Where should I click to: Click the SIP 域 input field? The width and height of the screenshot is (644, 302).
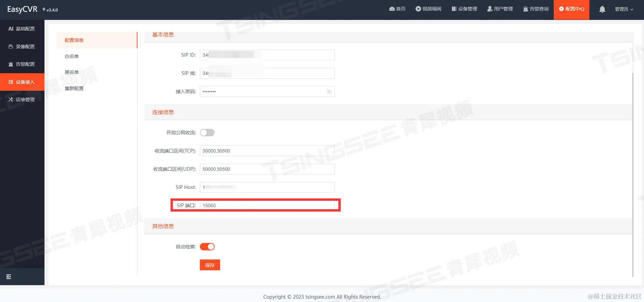tap(267, 73)
